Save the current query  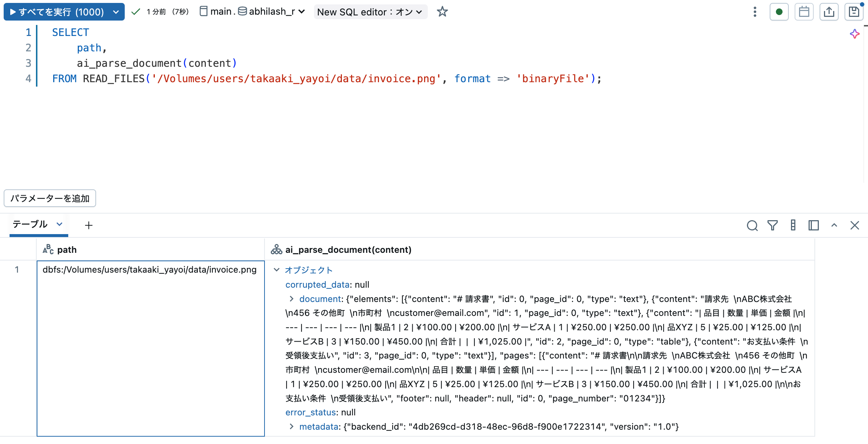coord(854,11)
